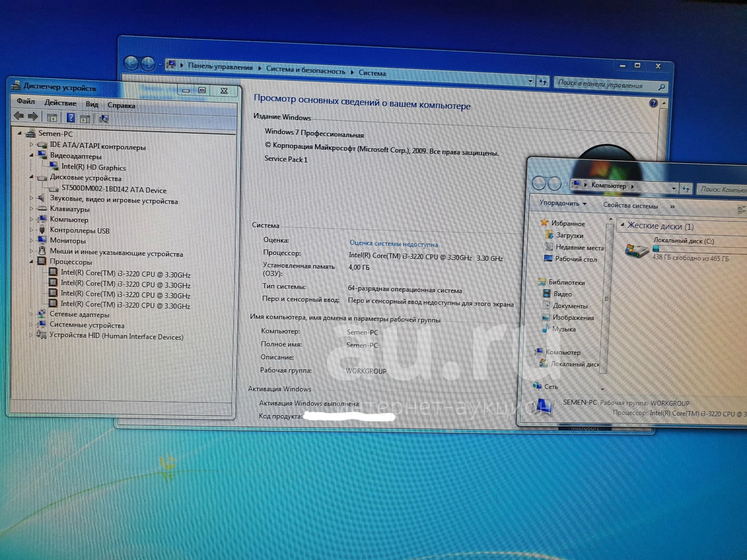The image size is (747, 560).
Task: Open Видео library
Action: pos(562,294)
